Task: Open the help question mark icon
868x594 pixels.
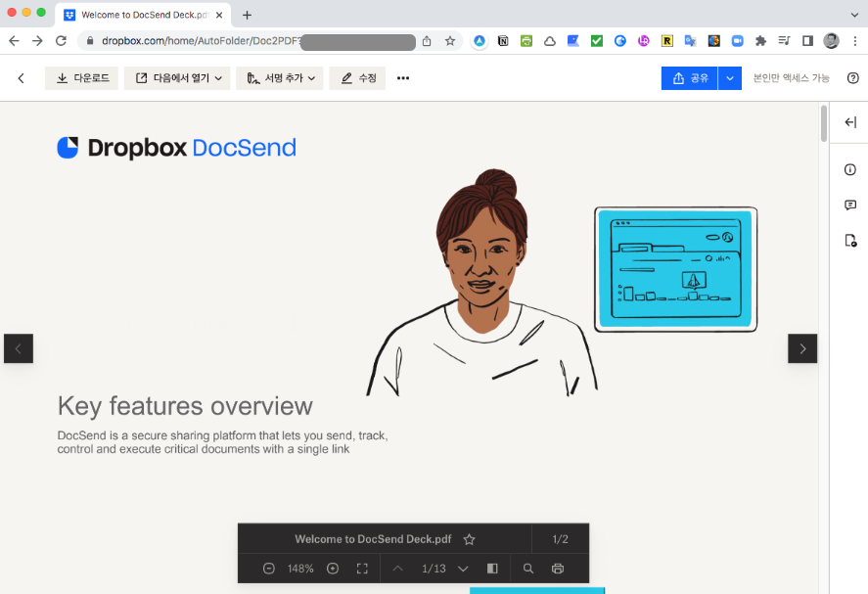Action: (853, 78)
